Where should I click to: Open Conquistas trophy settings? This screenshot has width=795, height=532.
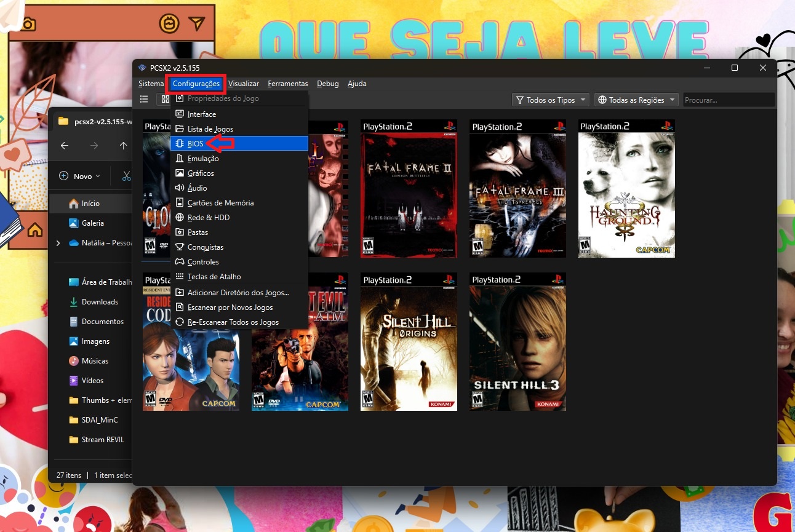coord(205,247)
